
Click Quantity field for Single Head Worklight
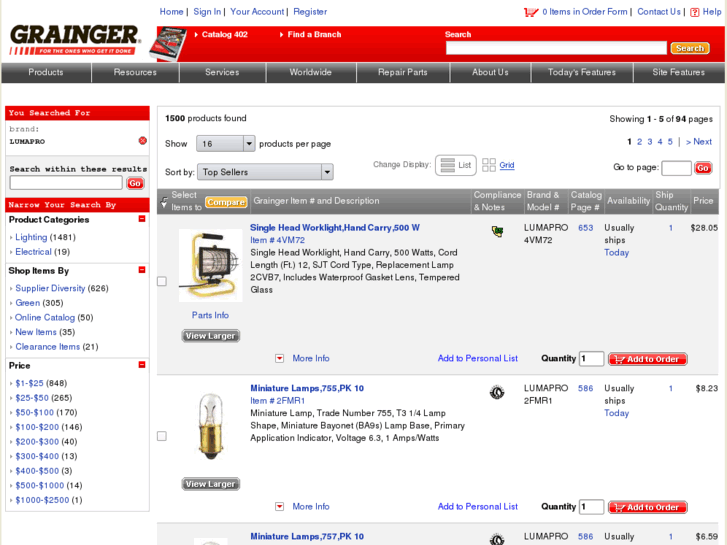(591, 359)
